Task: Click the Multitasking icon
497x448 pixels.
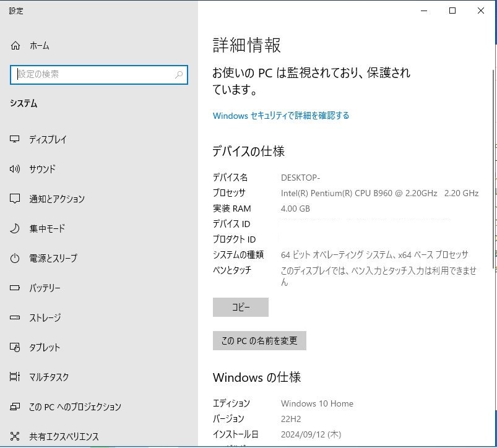Action: [x=15, y=377]
